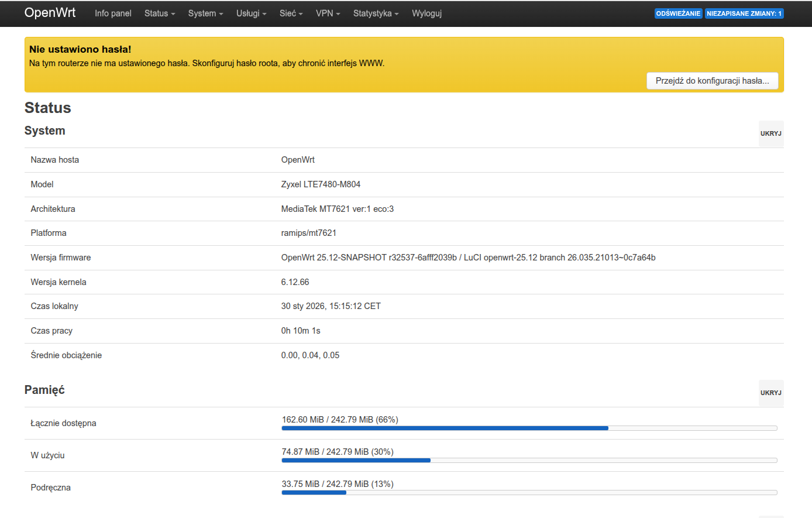Open the Statystyka menu
This screenshot has height=518, width=812.
point(376,13)
